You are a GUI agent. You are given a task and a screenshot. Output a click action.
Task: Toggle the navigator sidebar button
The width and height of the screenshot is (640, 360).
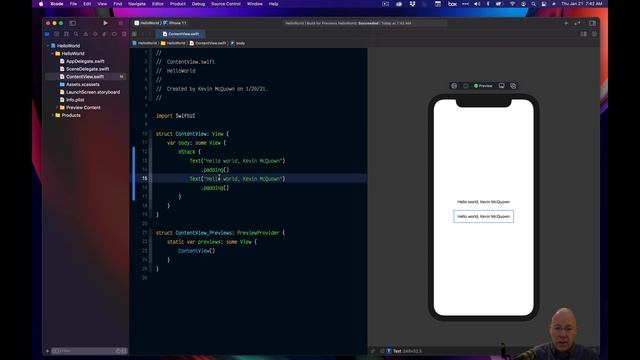tap(73, 23)
